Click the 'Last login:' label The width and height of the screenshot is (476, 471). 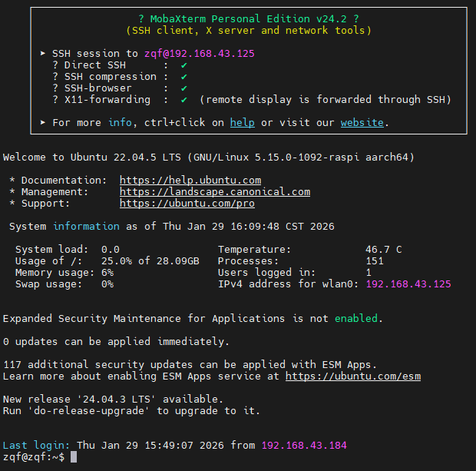click(x=36, y=446)
